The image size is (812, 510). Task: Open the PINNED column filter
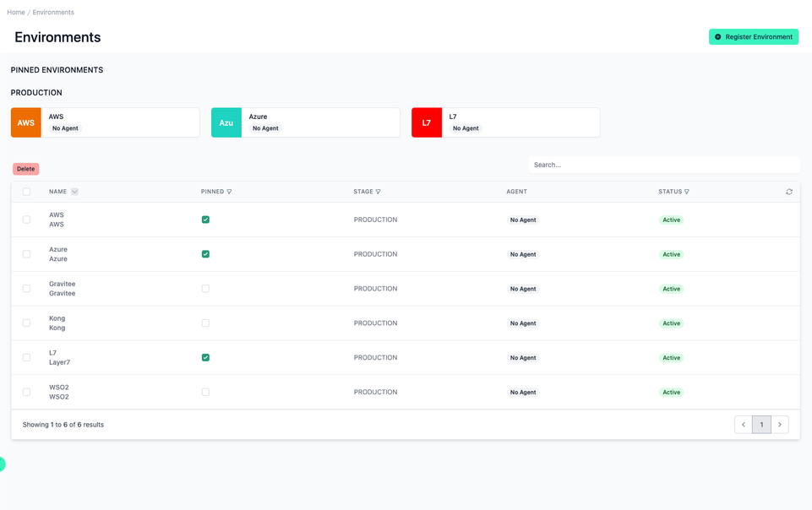pyautogui.click(x=230, y=192)
